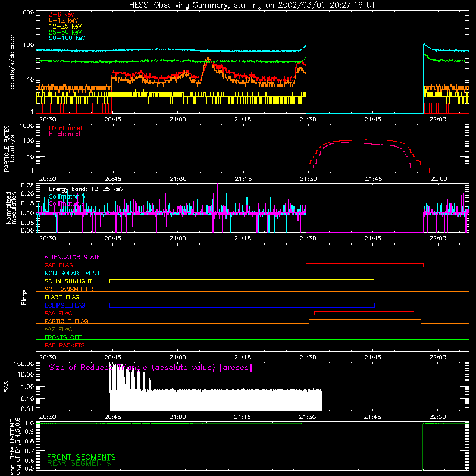Click the 21:30 tick label under the particle rates panel
The width and height of the screenshot is (476, 476).
(308, 179)
